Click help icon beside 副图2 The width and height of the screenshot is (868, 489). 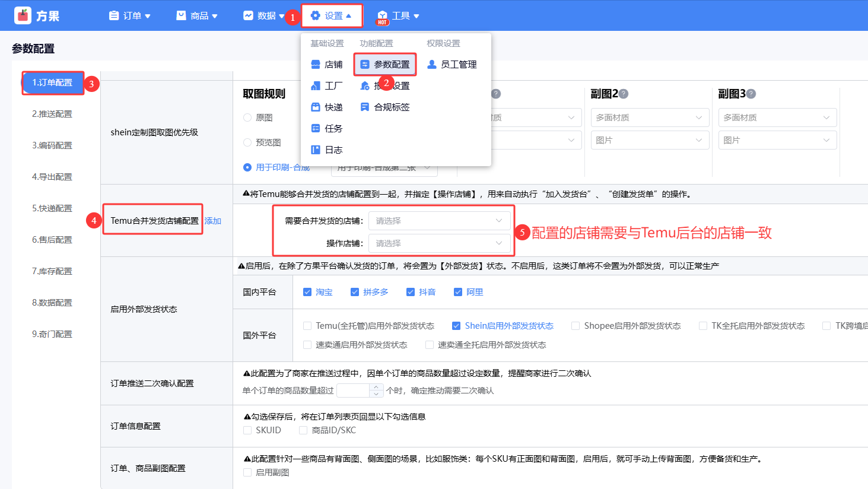(x=624, y=94)
